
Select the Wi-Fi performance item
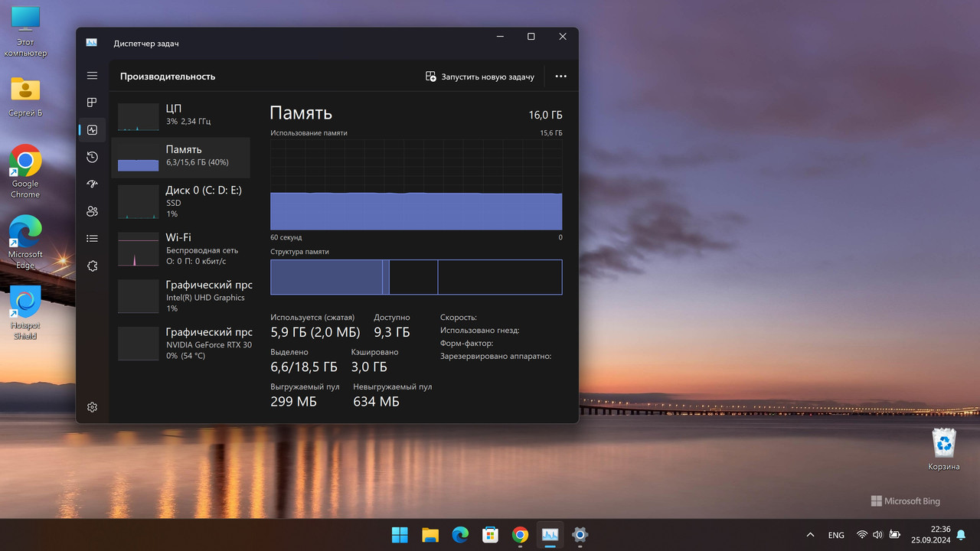click(x=181, y=249)
